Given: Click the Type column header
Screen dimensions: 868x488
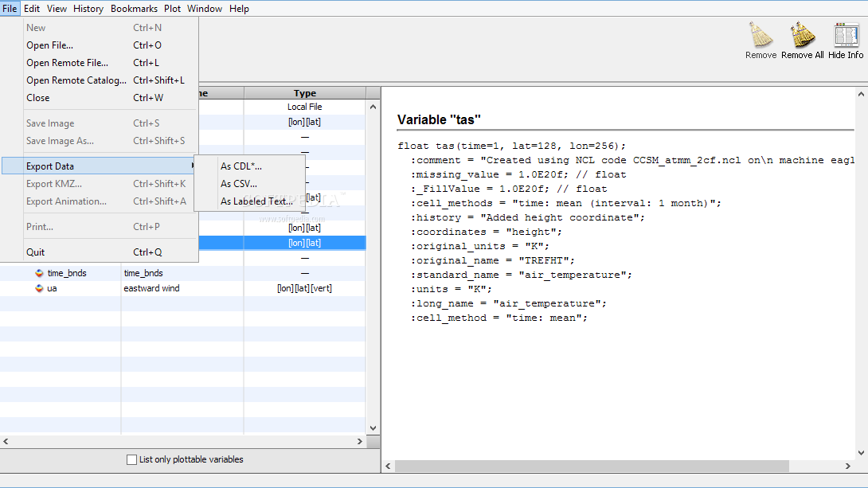Looking at the screenshot, I should click(x=304, y=93).
